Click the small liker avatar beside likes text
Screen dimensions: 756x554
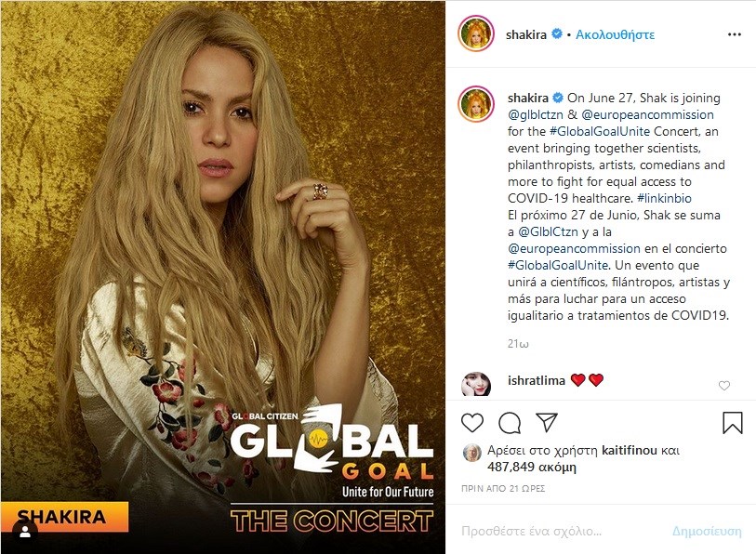click(x=472, y=453)
